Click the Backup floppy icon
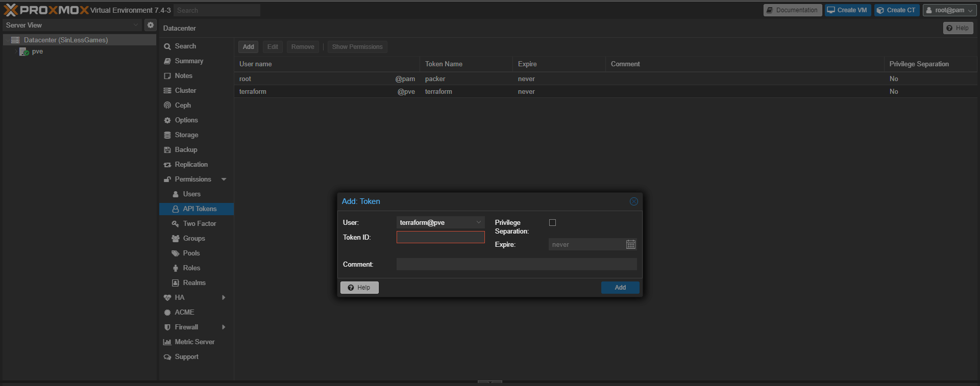The image size is (980, 386). (167, 150)
